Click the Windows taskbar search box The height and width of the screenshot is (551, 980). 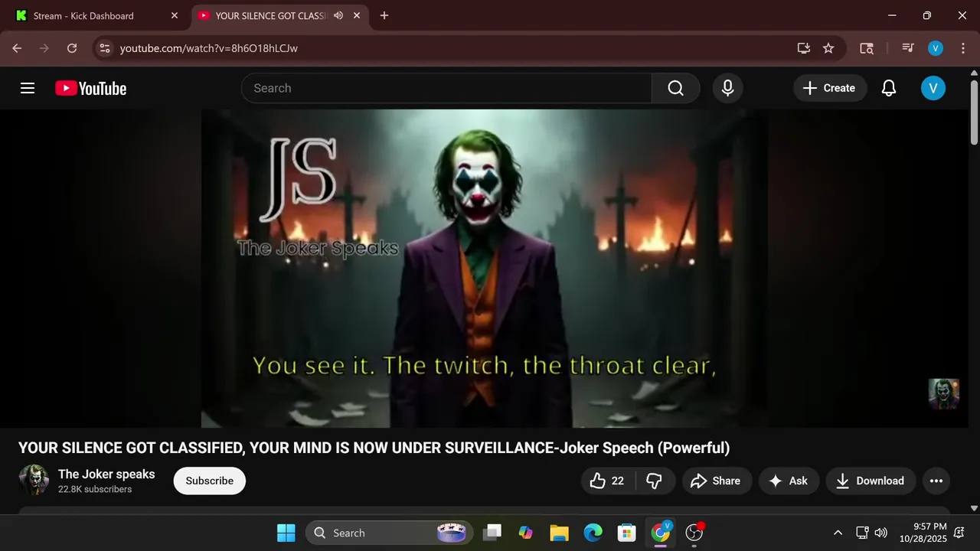[x=389, y=533]
